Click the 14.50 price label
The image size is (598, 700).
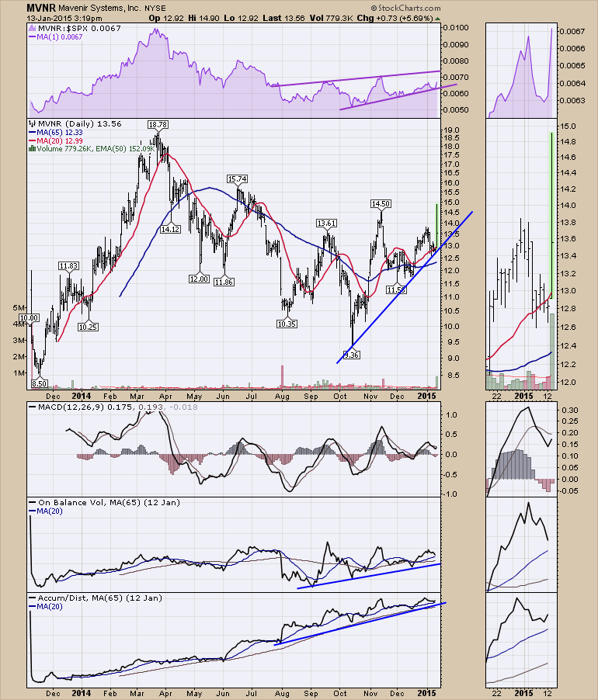pos(381,203)
